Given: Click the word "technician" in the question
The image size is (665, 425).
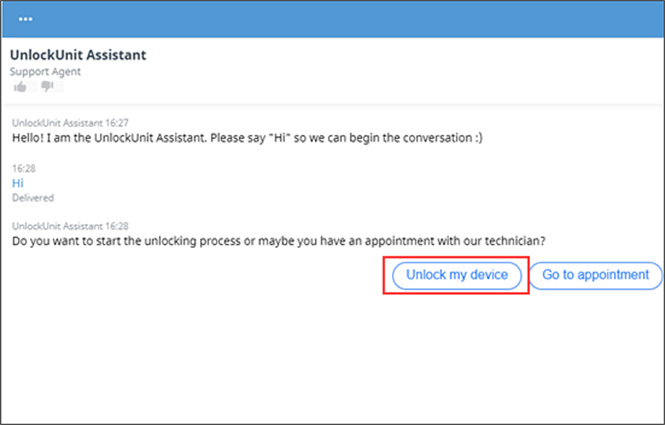Looking at the screenshot, I should click(x=515, y=241).
